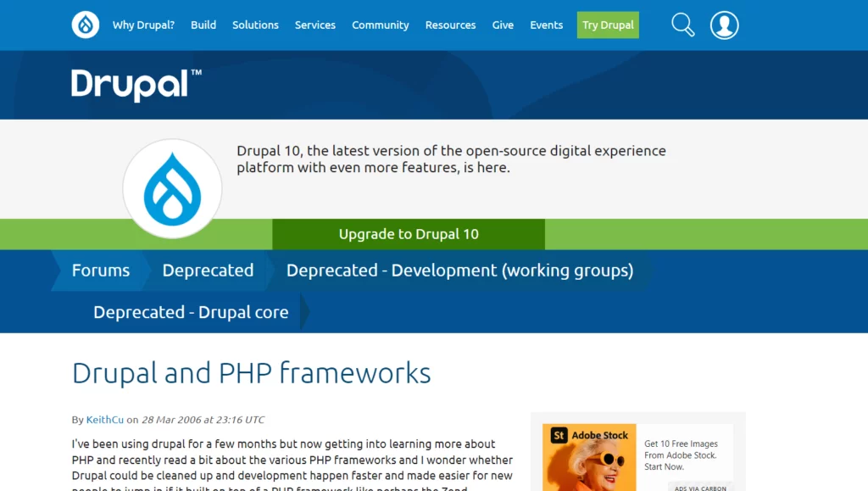Screen dimensions: 868x491
Task: Open KeithCu author profile link
Action: point(104,420)
